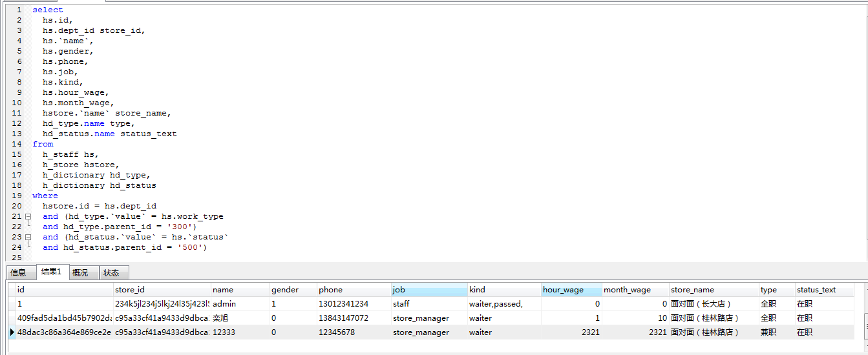Image resolution: width=868 pixels, height=355 pixels.
Task: Click the '500' string literal on line 24
Action: [x=190, y=247]
